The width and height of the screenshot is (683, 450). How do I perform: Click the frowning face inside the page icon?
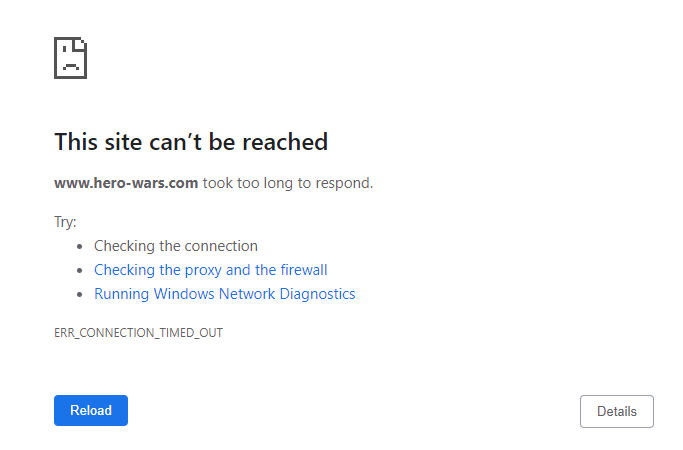click(x=71, y=58)
